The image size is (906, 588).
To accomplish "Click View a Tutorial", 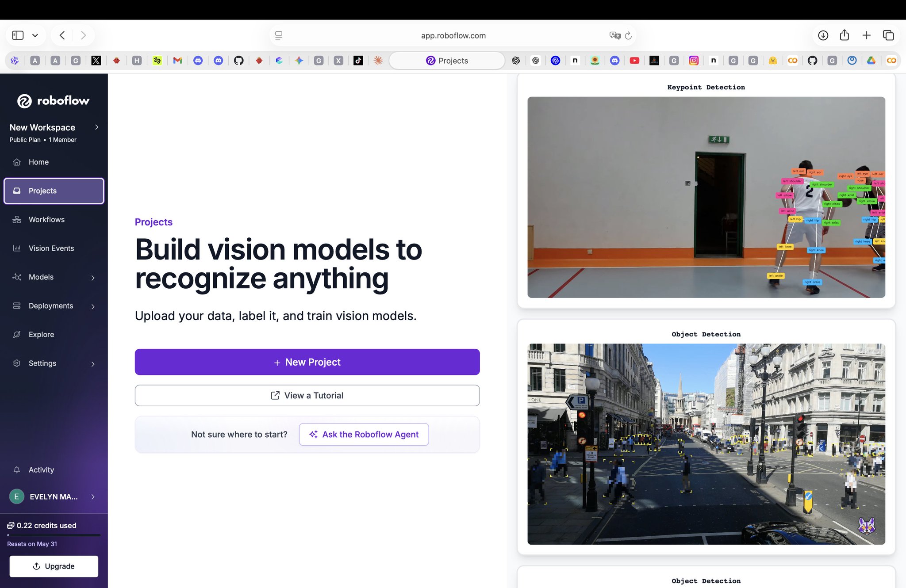I will pos(307,395).
